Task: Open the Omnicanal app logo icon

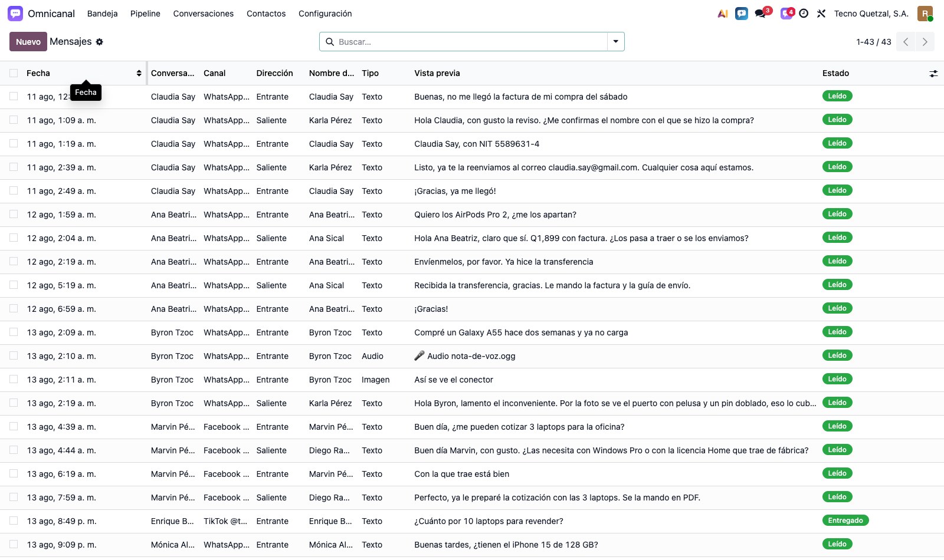Action: coord(15,14)
